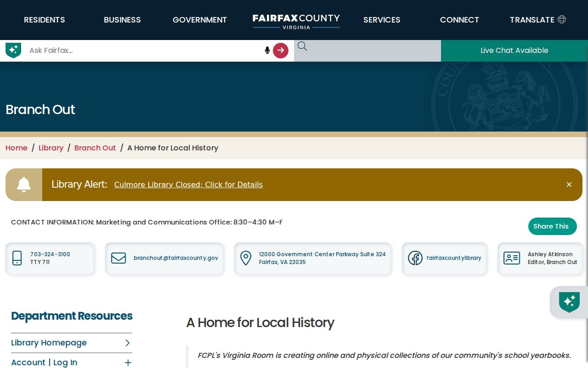Go to Fairfax County Virginia home logo
The width and height of the screenshot is (588, 368).
pos(296,21)
